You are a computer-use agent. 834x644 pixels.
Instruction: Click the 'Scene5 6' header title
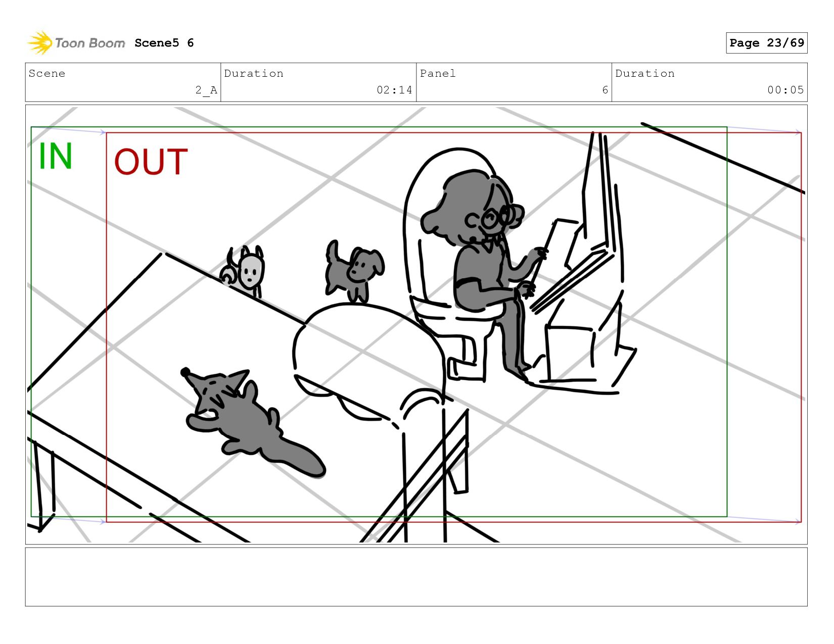pyautogui.click(x=164, y=43)
